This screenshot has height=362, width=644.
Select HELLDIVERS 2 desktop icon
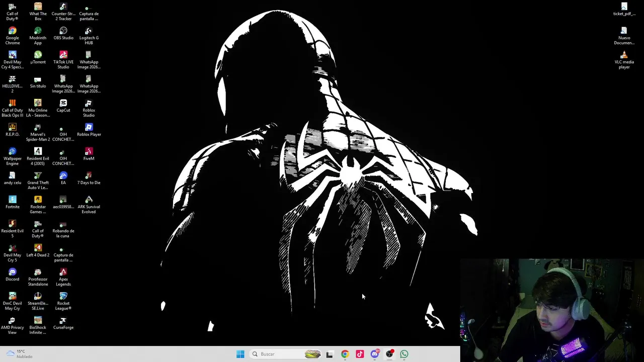click(x=12, y=84)
